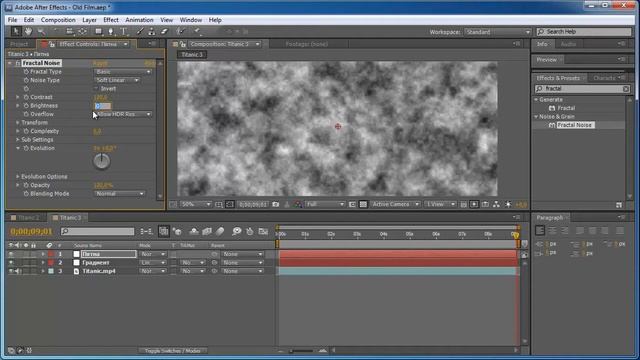Toggle the Fractal Noise effect fx switch
Image resolution: width=640 pixels, height=360 pixels.
18,63
